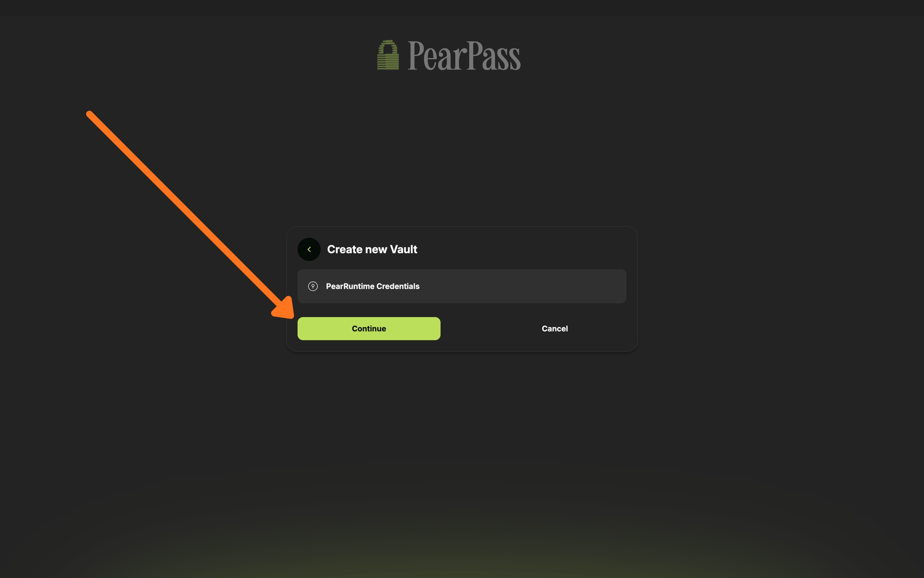924x578 pixels.
Task: Click the "PearRuntime Credentials" text
Action: (373, 286)
